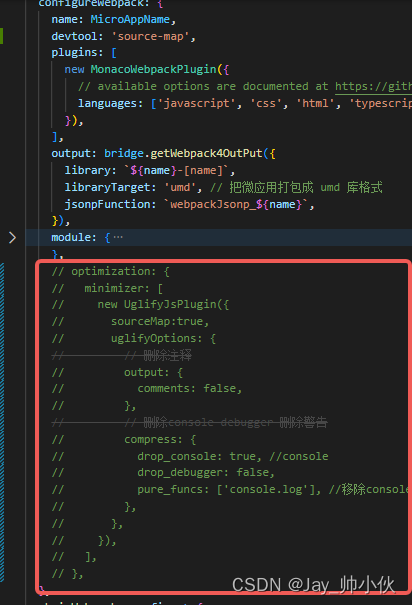Click 'devtool:' property key
412x605 pixels.
pos(77,36)
